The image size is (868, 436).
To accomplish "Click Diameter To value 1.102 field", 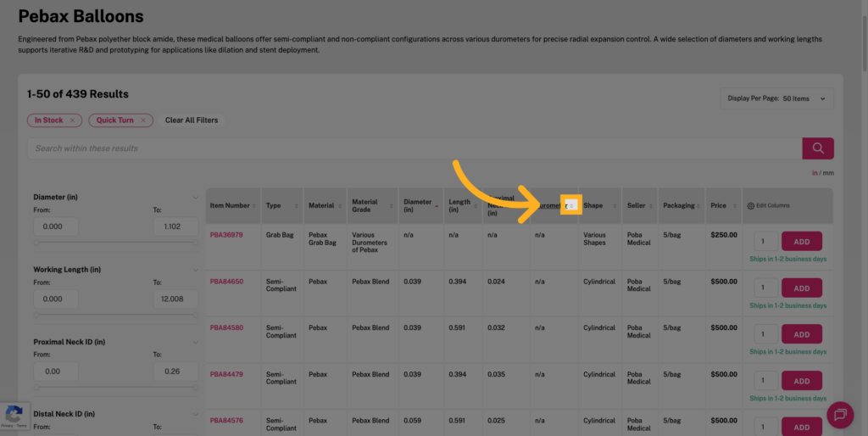I will (x=175, y=226).
